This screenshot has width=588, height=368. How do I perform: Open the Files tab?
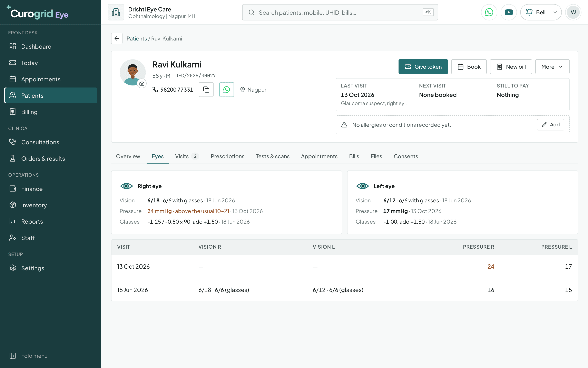(x=376, y=156)
